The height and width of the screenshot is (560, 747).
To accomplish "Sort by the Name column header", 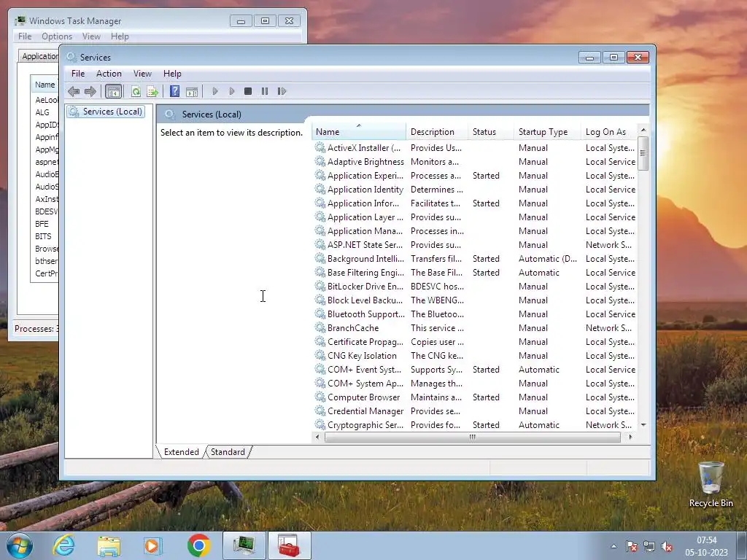I will click(359, 132).
